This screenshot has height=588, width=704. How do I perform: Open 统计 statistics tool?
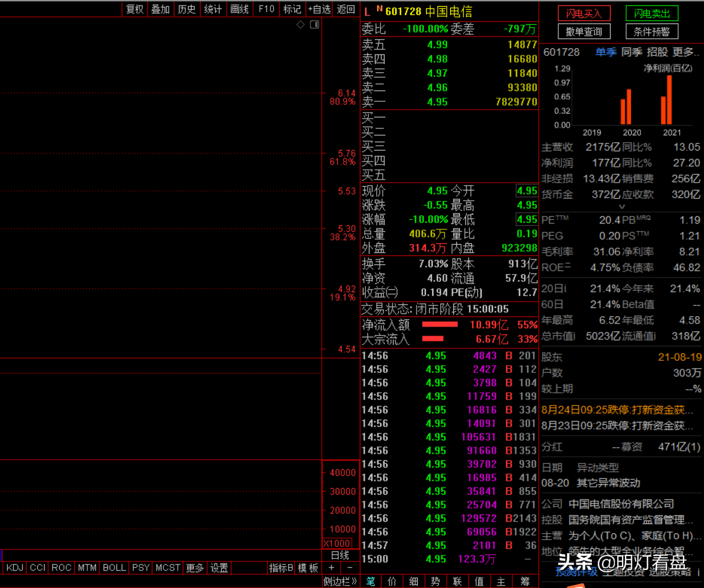213,9
